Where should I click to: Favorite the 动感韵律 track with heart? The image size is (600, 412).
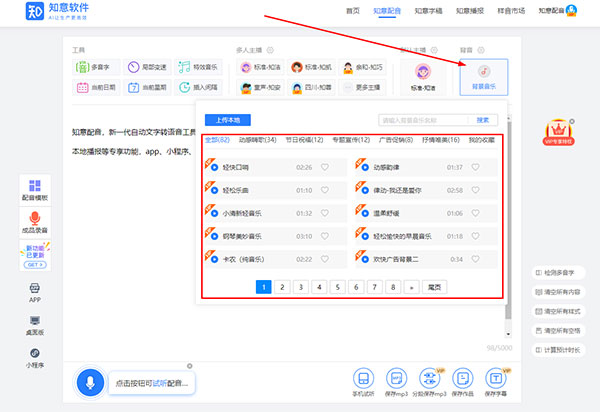475,167
